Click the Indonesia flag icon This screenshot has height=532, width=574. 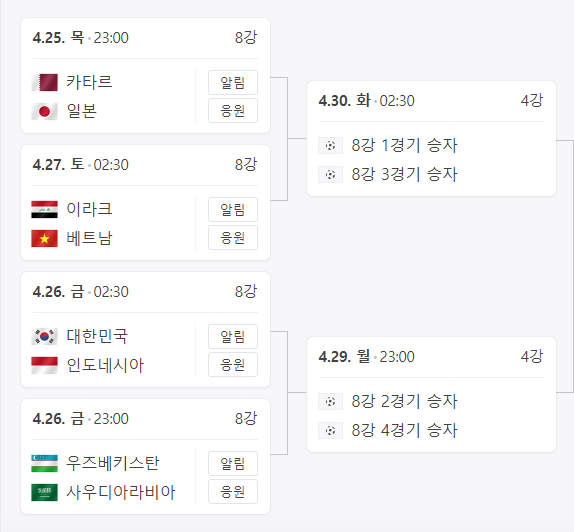click(x=44, y=365)
